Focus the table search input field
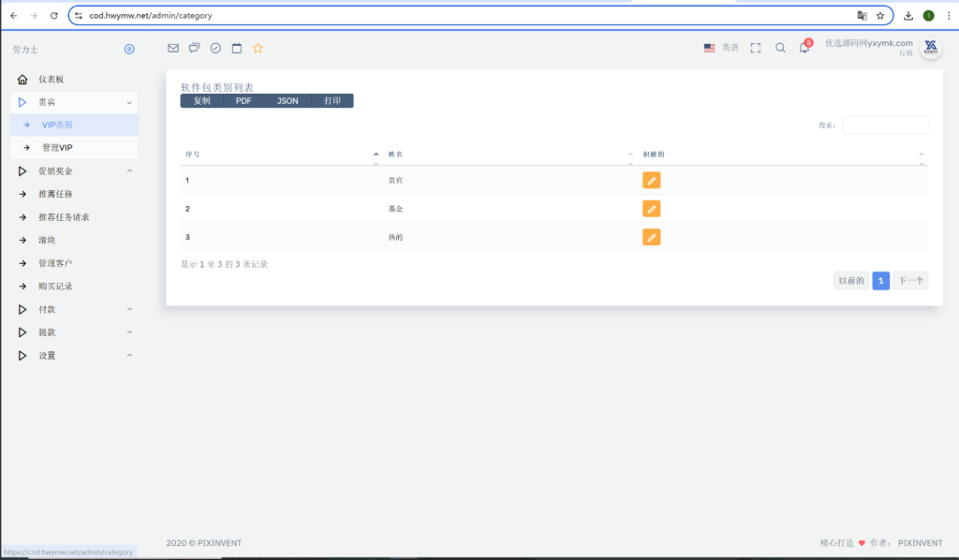959x560 pixels. pos(885,125)
